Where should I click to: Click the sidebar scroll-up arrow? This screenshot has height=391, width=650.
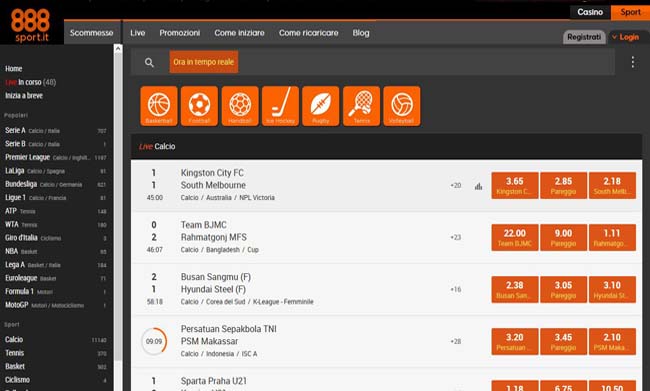[x=118, y=49]
